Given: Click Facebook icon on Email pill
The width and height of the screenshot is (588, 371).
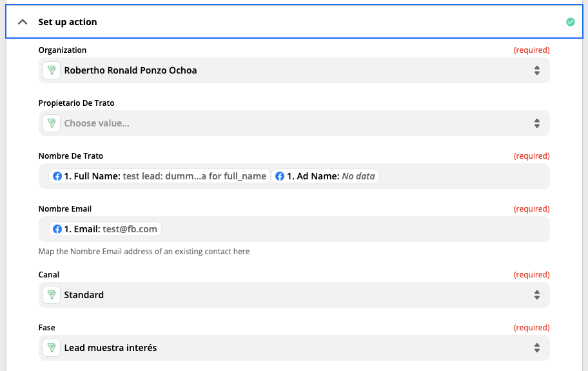Looking at the screenshot, I should click(57, 229).
